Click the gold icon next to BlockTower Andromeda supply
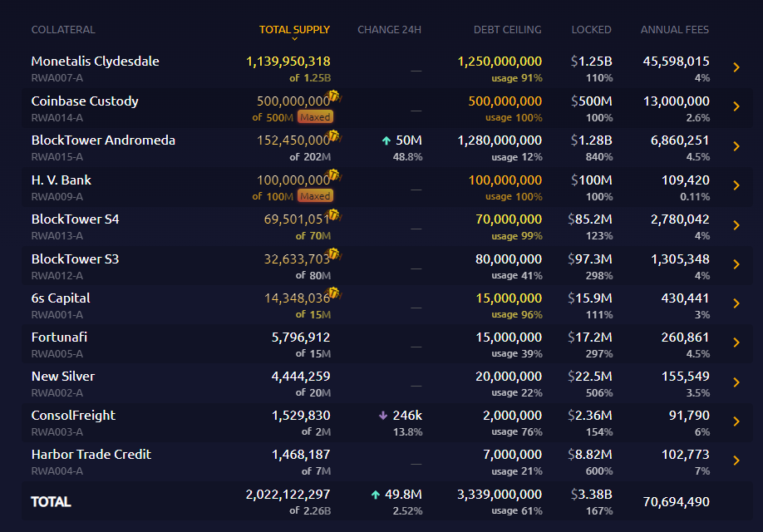 click(335, 137)
